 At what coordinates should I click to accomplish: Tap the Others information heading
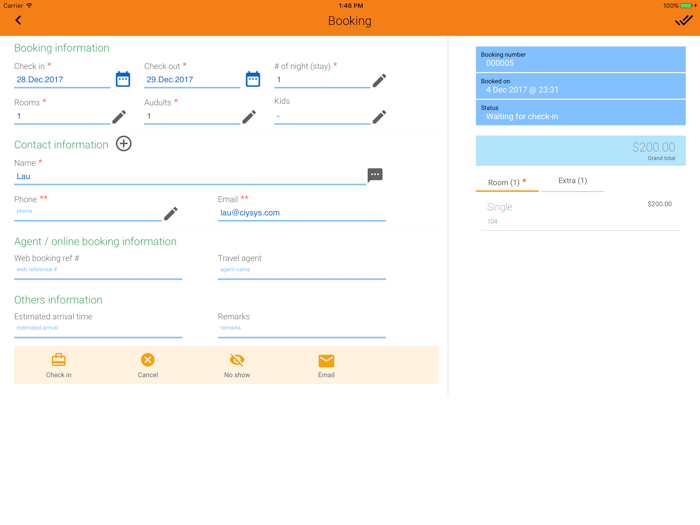coord(58,300)
